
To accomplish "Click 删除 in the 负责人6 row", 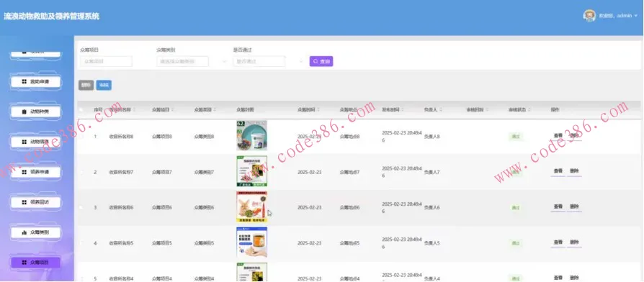I will point(574,207).
